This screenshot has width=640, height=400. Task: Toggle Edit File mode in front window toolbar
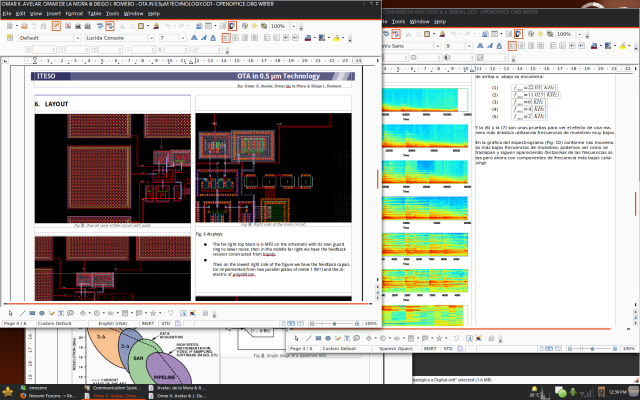pyautogui.click(x=56, y=26)
